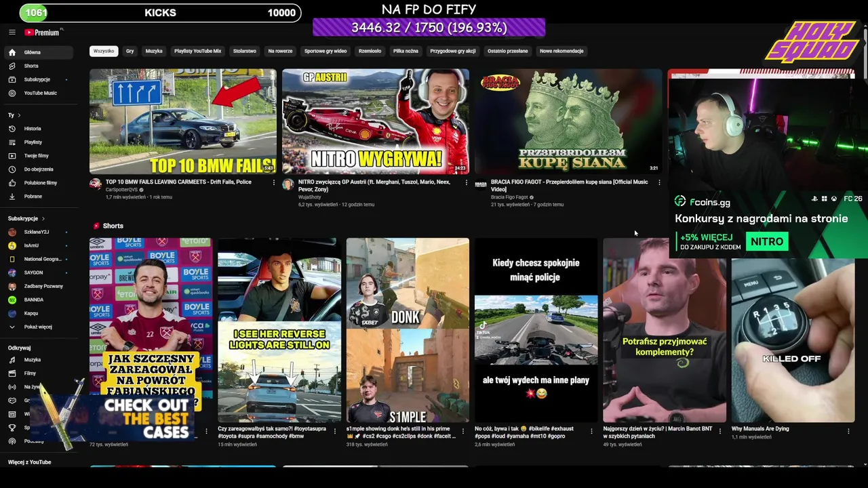Select Przygodowe gry akcji chip

[x=452, y=51]
